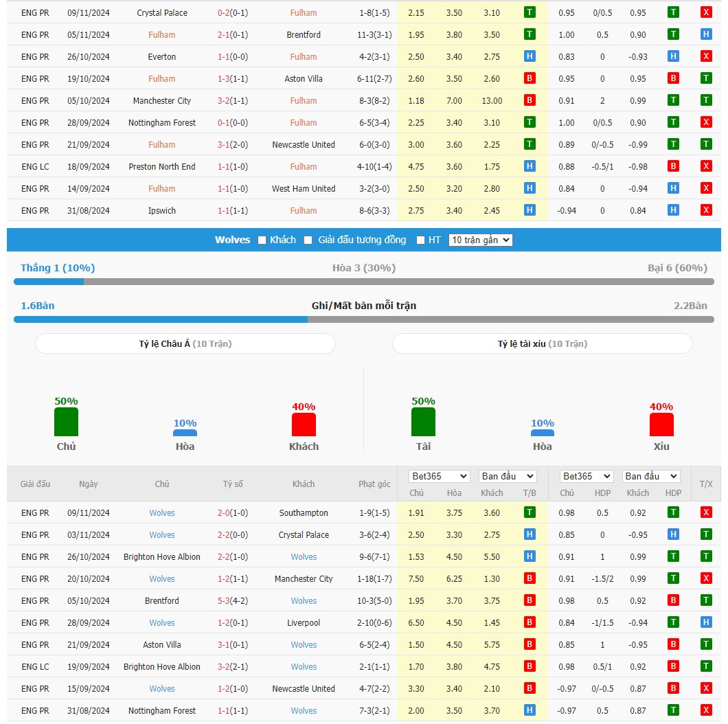This screenshot has width=728, height=724.
Task: Click the green T over/under badge in Wolves–Crystal Palace row
Action: [706, 534]
